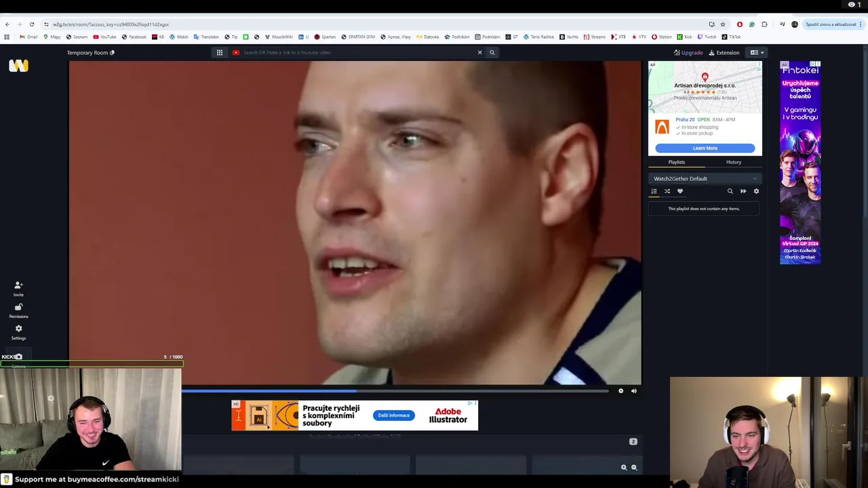
Task: Switch to the History tab
Action: [733, 162]
